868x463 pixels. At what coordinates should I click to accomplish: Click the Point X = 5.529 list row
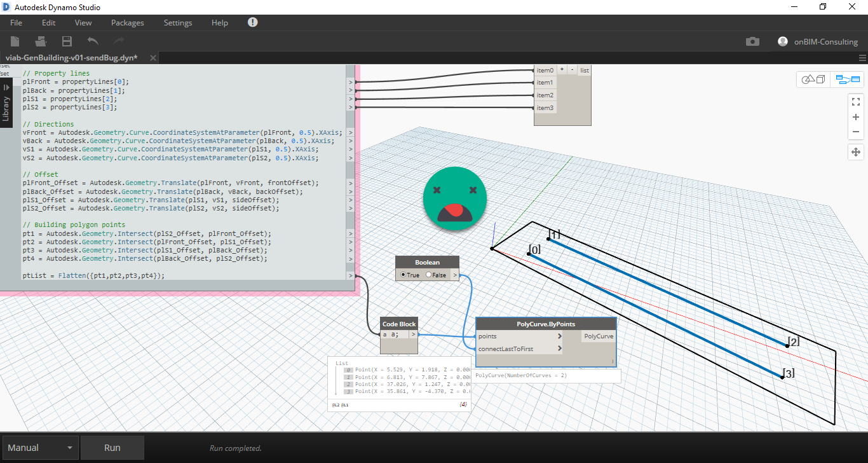pos(407,370)
